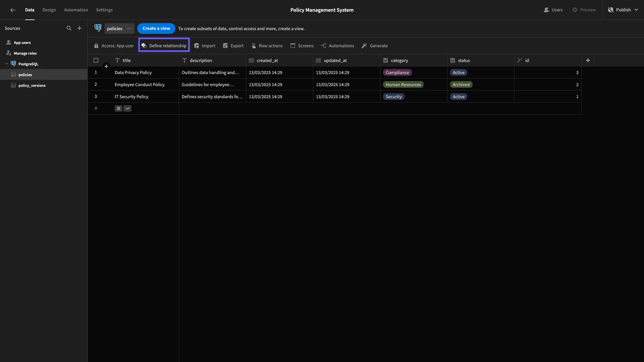
Task: Open the Publish dropdown
Action: point(623,10)
